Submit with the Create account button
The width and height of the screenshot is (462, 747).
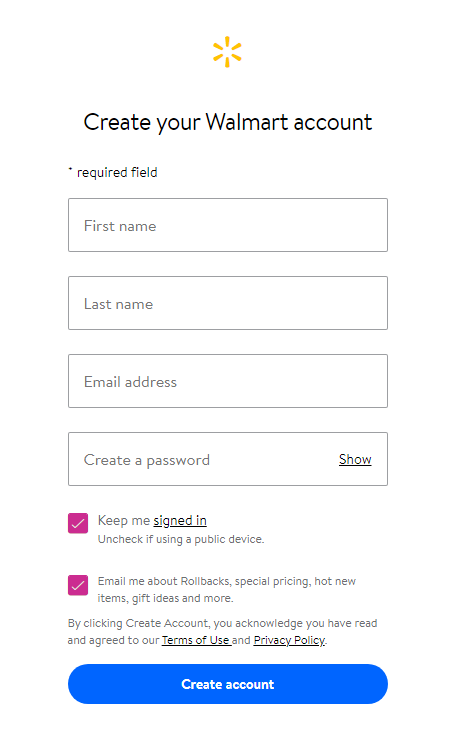tap(228, 684)
